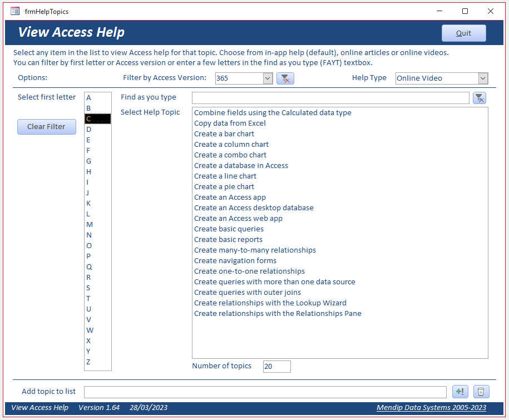Minimize the frmHelpTopics window
This screenshot has height=420, width=509.
coord(439,11)
